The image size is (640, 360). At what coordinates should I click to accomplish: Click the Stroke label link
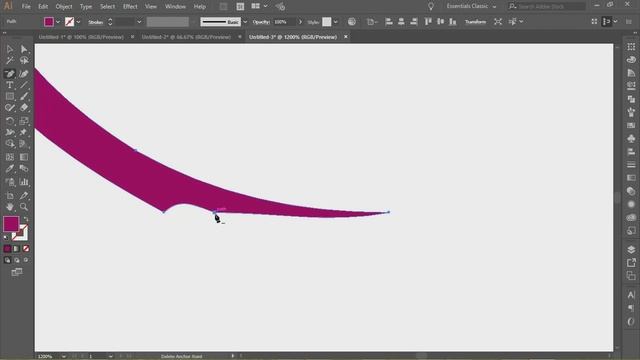(x=96, y=22)
